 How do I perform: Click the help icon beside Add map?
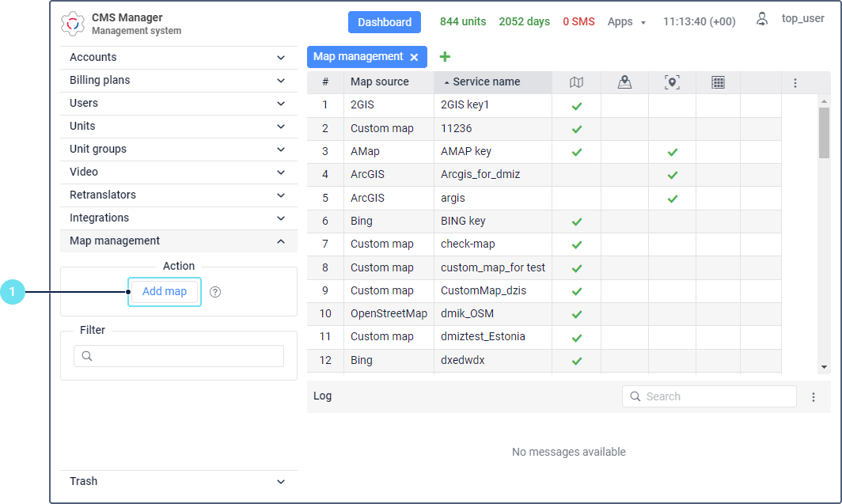pos(215,292)
